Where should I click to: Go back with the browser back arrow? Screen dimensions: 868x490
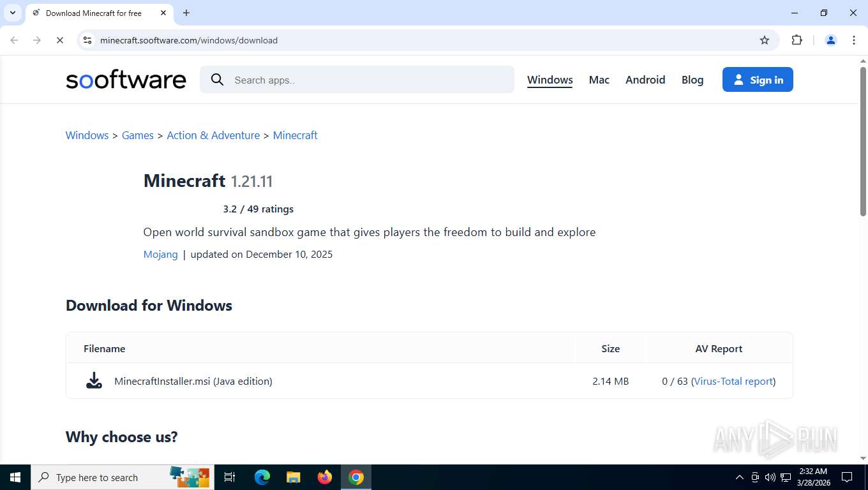pyautogui.click(x=14, y=40)
